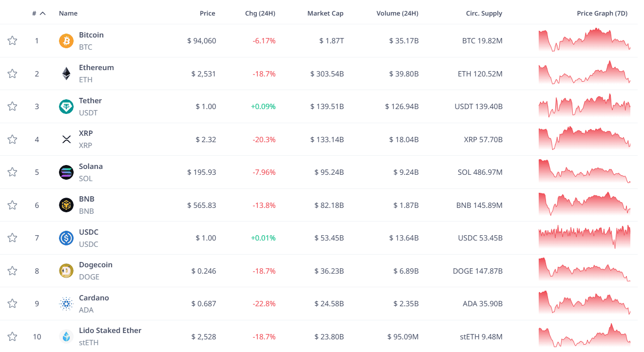The image size is (644, 352).
Task: Click the Cardano logo icon
Action: point(66,304)
